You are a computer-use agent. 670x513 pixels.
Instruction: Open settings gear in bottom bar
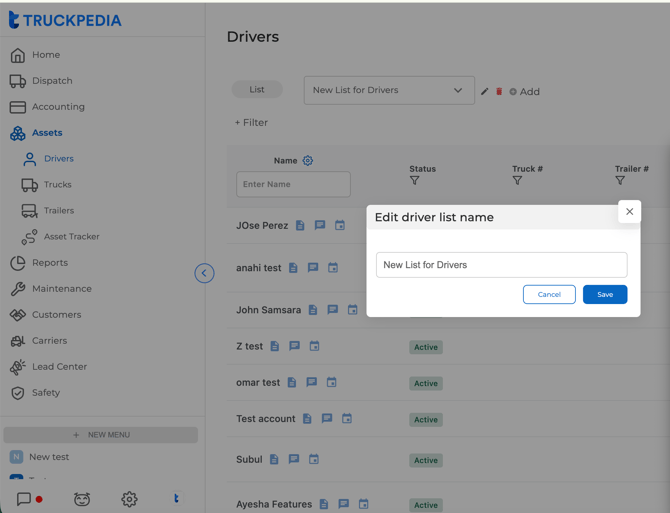tap(129, 499)
